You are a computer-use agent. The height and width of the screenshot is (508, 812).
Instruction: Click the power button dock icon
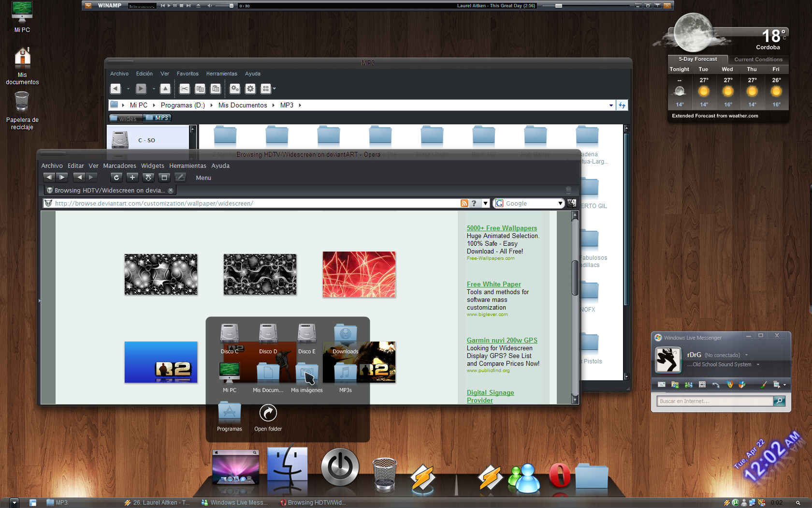[340, 466]
